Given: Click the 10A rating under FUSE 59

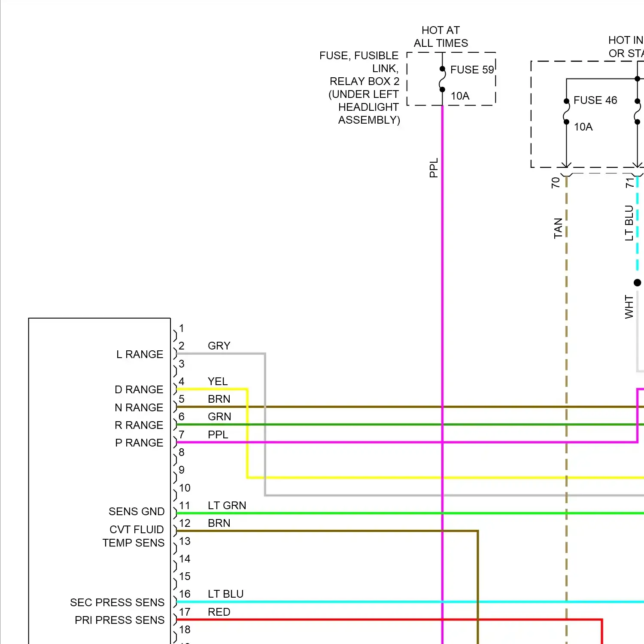Looking at the screenshot, I should [460, 96].
